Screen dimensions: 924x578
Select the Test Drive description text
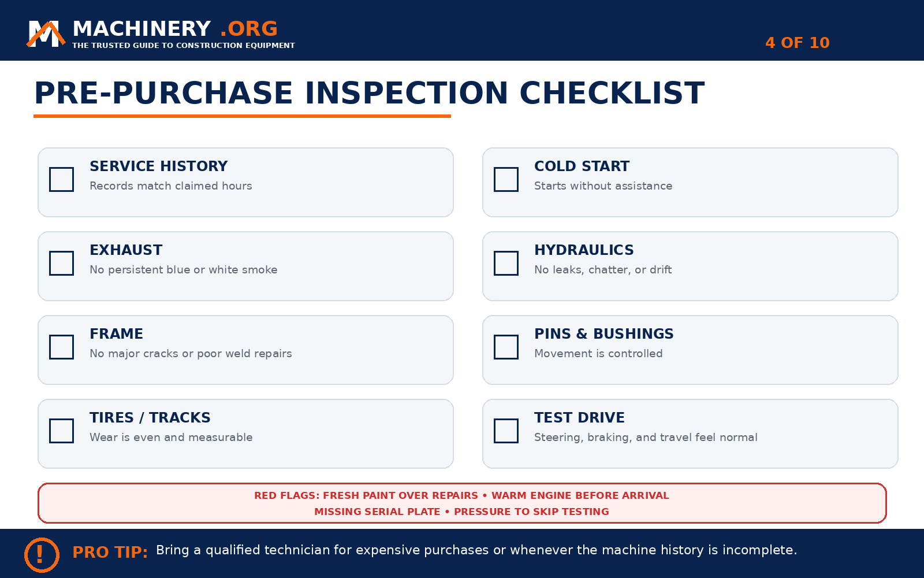tap(646, 438)
